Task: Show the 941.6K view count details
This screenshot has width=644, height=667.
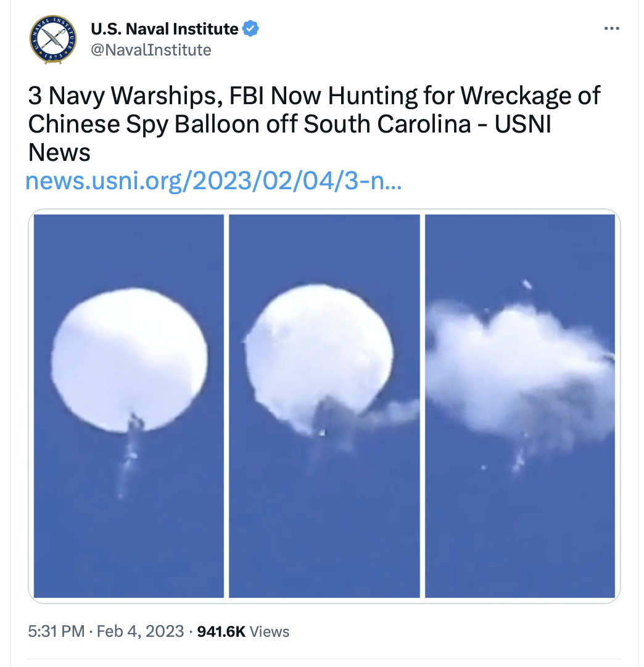Action: [x=221, y=631]
